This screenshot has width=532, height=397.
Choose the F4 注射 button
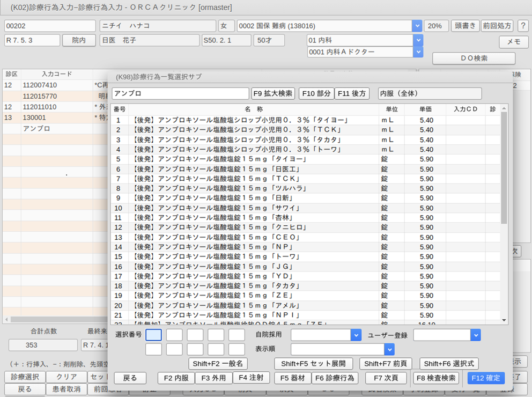250,378
